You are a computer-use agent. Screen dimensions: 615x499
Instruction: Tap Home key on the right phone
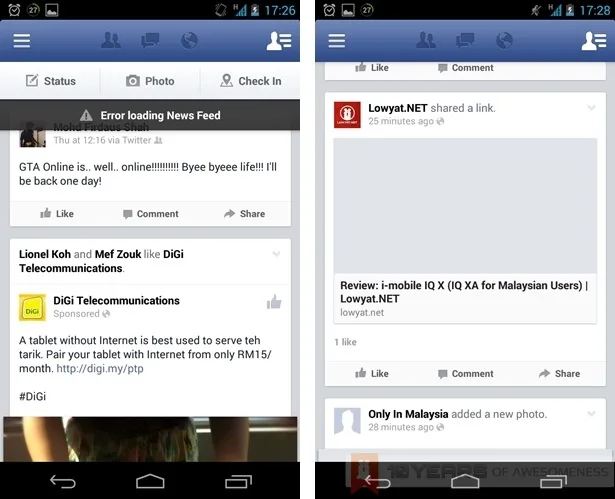tap(465, 481)
